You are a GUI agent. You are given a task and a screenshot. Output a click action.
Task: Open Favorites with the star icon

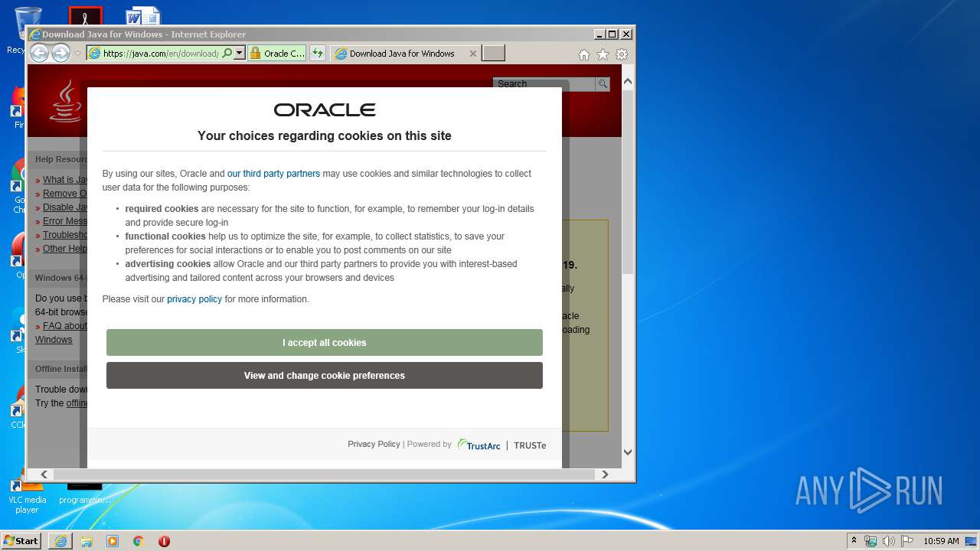point(603,54)
